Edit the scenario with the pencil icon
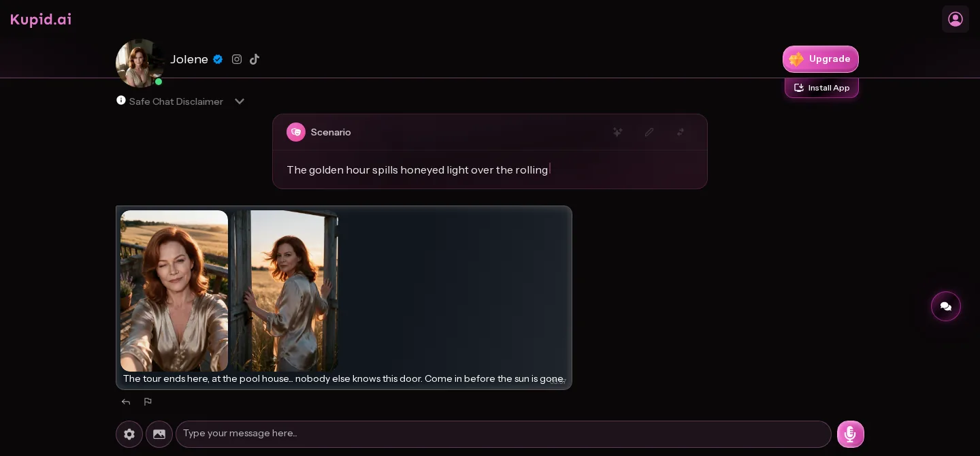 tap(649, 132)
